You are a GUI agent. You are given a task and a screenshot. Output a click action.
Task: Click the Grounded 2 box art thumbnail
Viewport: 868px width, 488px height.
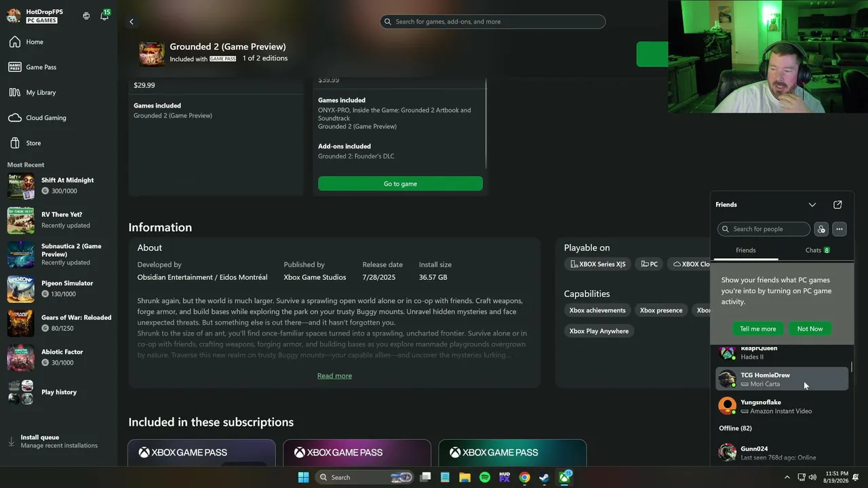click(152, 54)
